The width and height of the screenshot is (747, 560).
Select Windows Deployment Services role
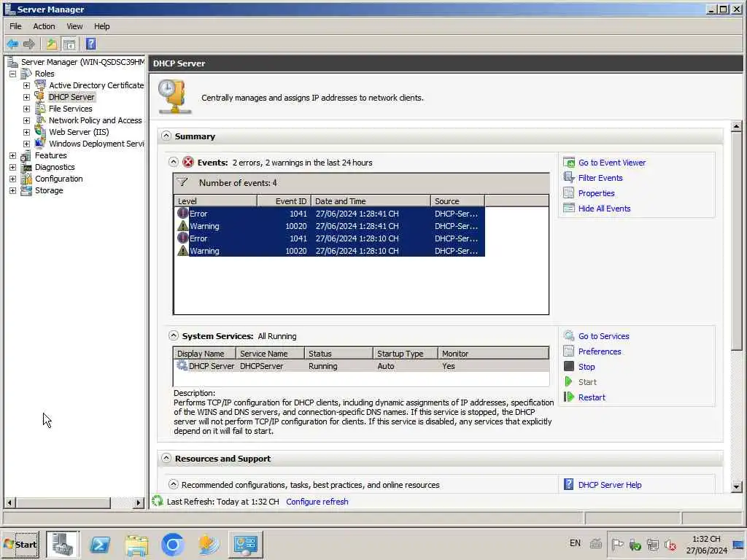(96, 144)
